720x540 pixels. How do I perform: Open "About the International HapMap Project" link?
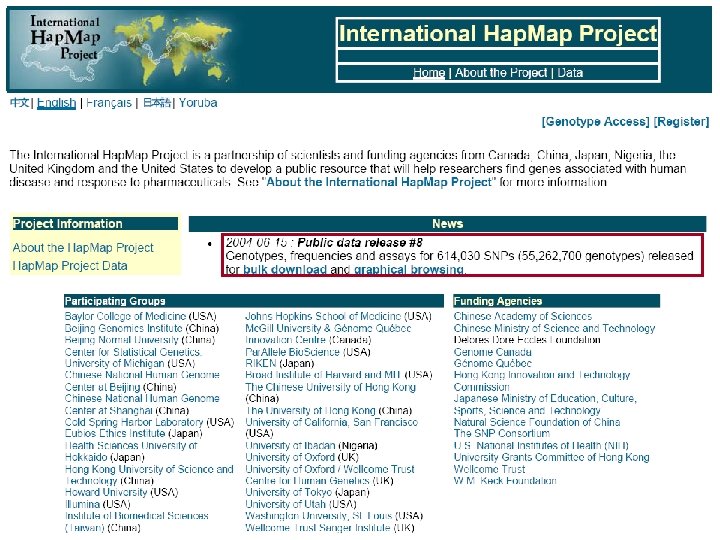[379, 182]
